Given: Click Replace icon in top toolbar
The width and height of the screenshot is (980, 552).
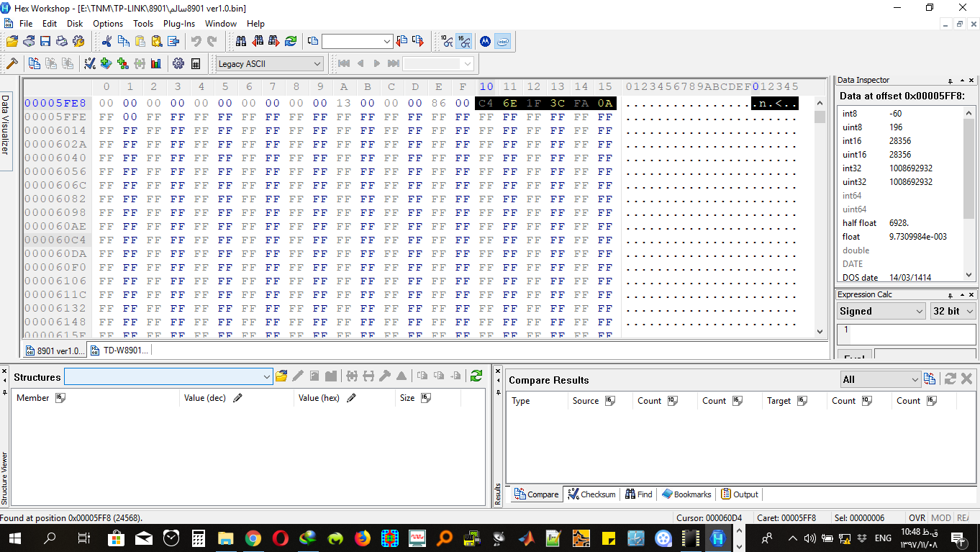Looking at the screenshot, I should 291,41.
